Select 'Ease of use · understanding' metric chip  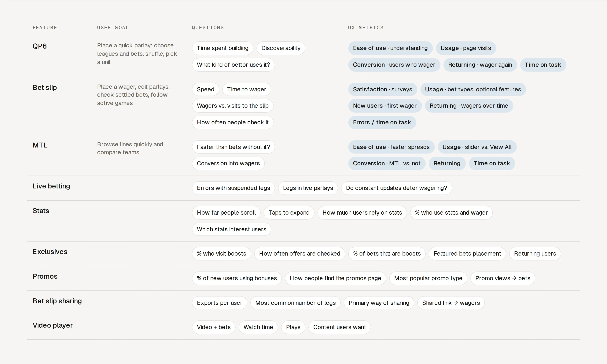[x=390, y=48]
